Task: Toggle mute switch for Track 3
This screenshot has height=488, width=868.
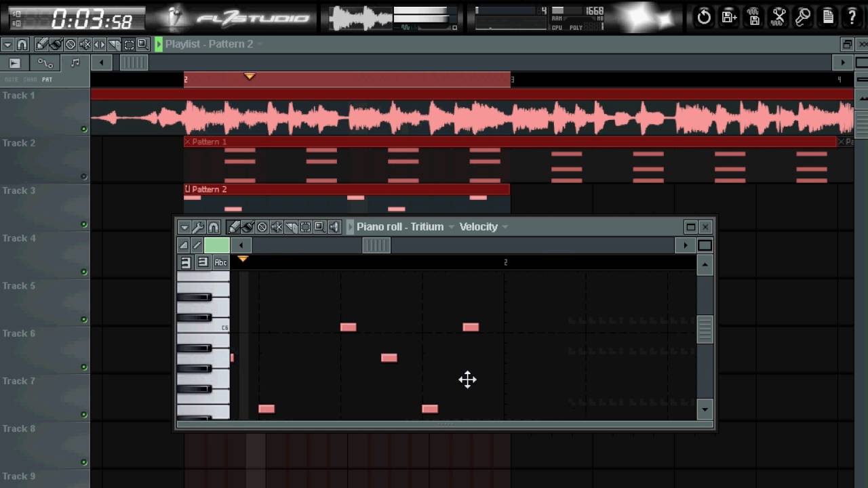Action: click(x=84, y=224)
